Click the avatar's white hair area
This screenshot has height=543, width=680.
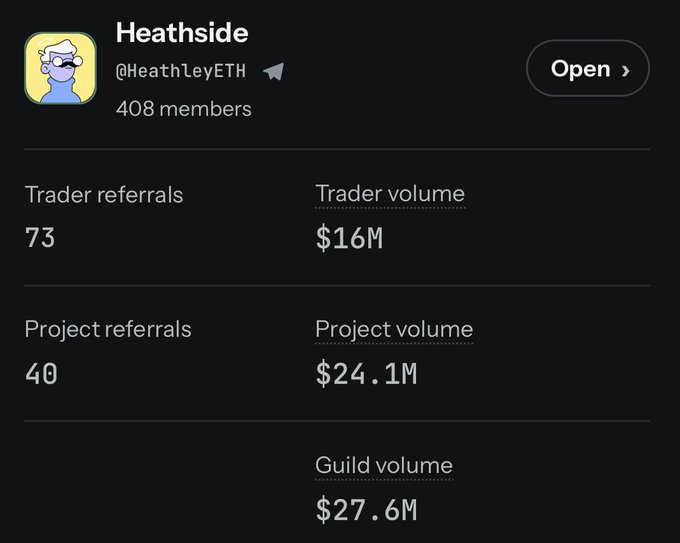point(59,47)
